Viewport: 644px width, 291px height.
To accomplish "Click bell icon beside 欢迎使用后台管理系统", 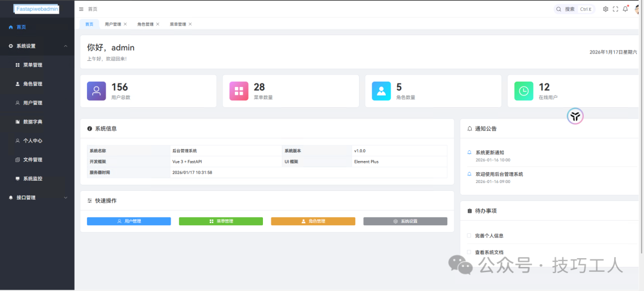I will (469, 174).
